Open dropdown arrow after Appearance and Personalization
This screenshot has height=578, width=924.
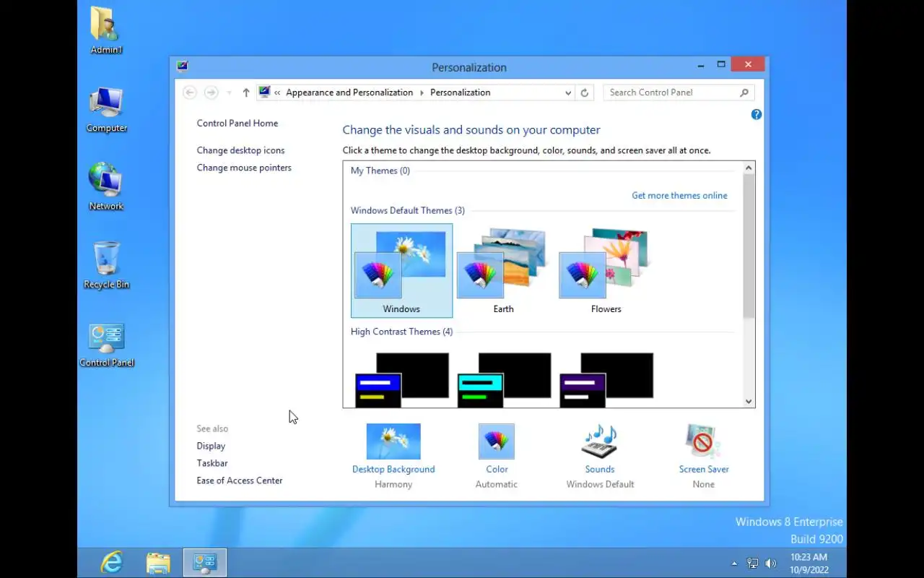point(422,92)
